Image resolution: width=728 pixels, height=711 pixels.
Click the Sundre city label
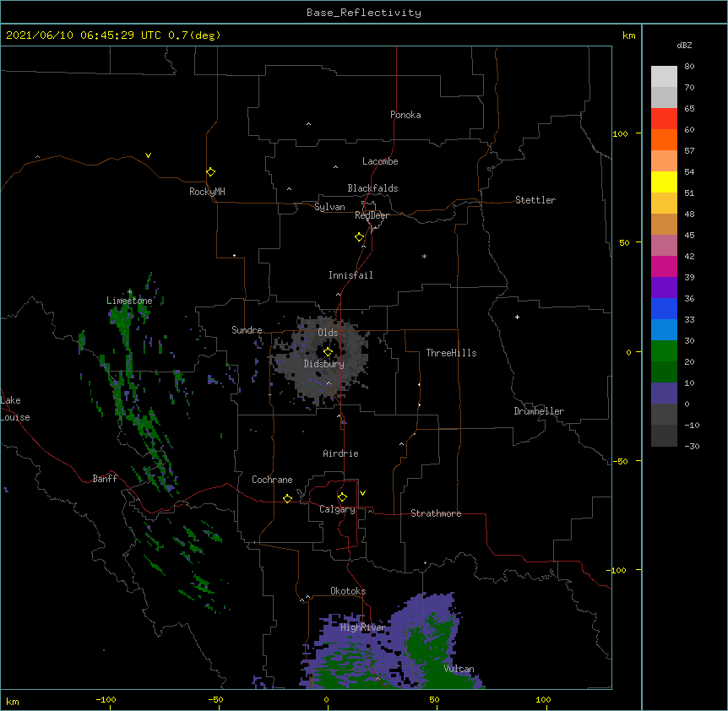point(247,330)
